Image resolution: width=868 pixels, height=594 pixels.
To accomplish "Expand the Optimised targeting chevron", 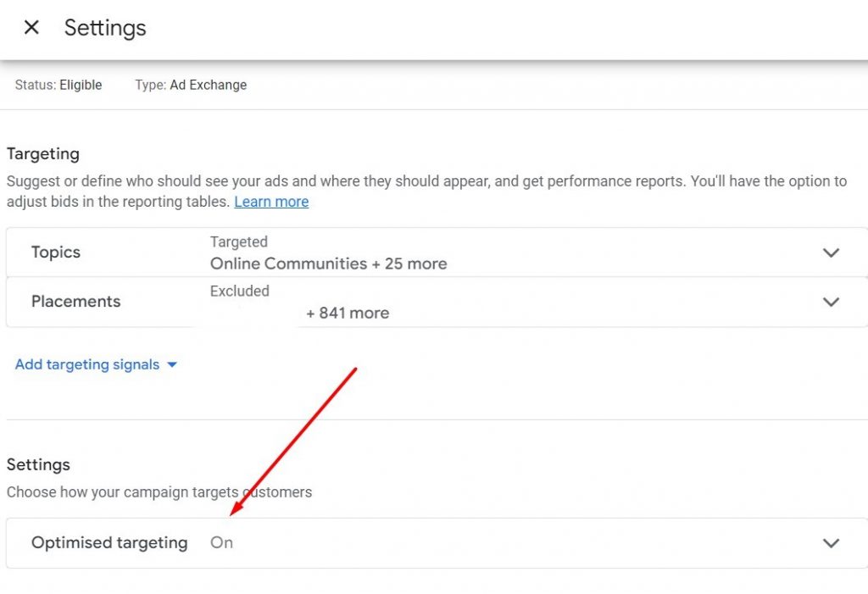I will pyautogui.click(x=831, y=543).
